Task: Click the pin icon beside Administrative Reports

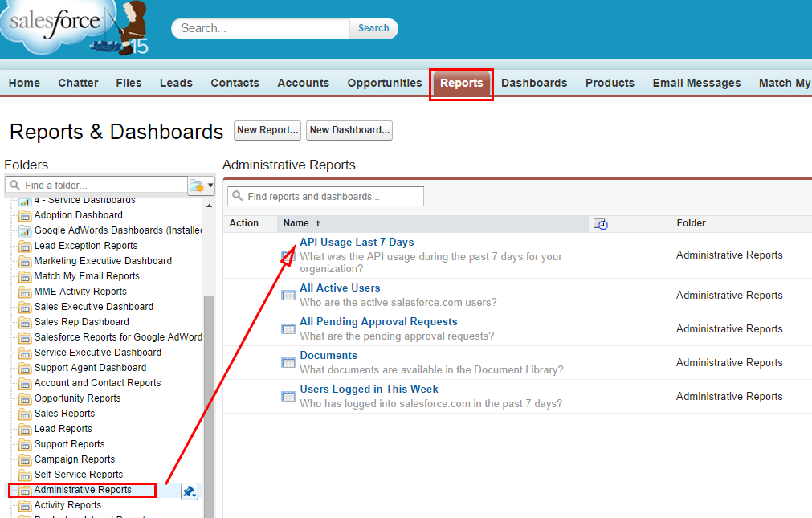Action: [190, 491]
